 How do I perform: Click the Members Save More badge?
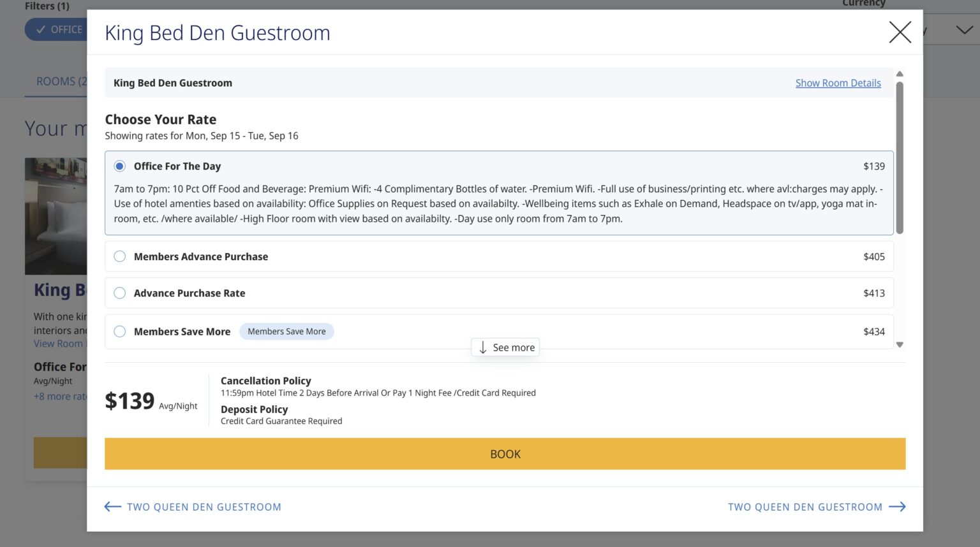(x=286, y=332)
